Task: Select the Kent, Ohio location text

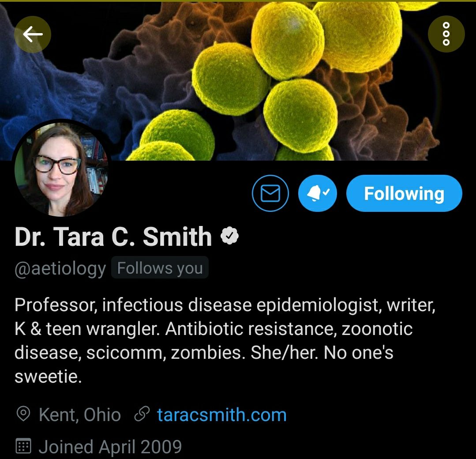Action: click(80, 415)
